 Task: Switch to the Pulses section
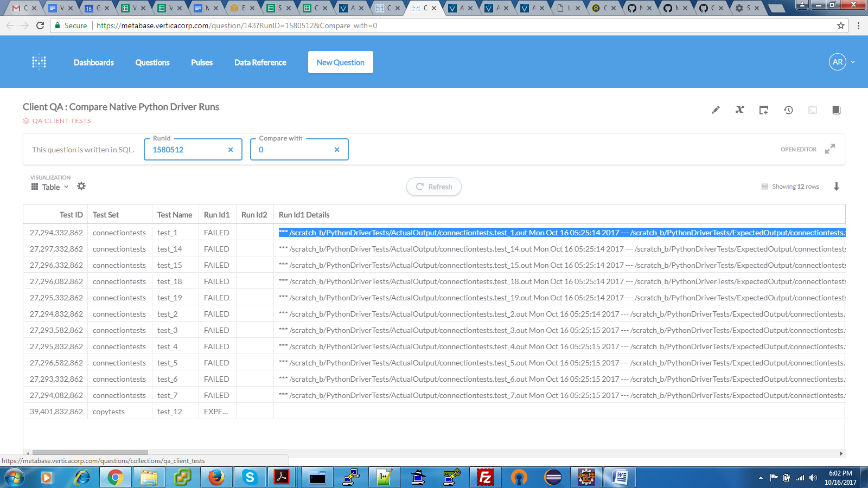[x=201, y=62]
